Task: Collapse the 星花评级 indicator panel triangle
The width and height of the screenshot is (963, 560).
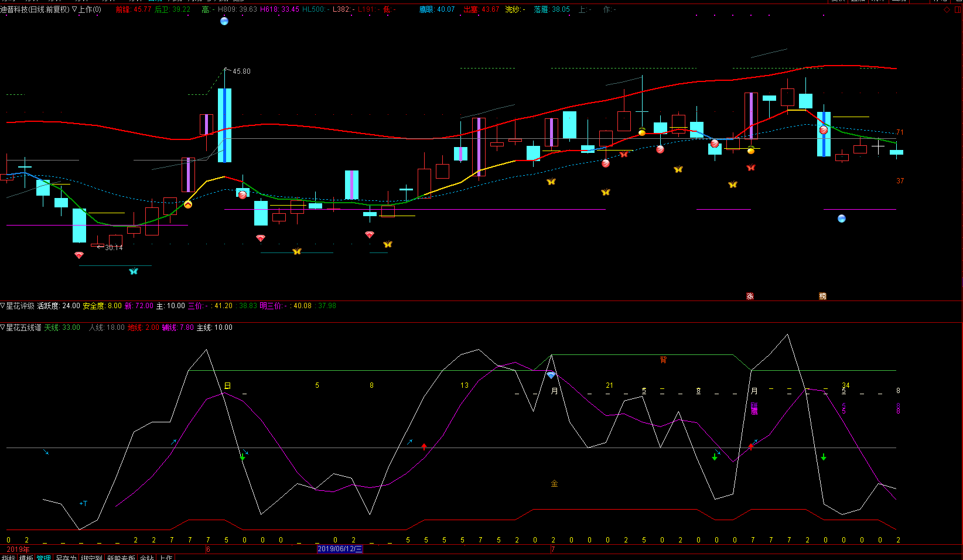Action: point(3,306)
